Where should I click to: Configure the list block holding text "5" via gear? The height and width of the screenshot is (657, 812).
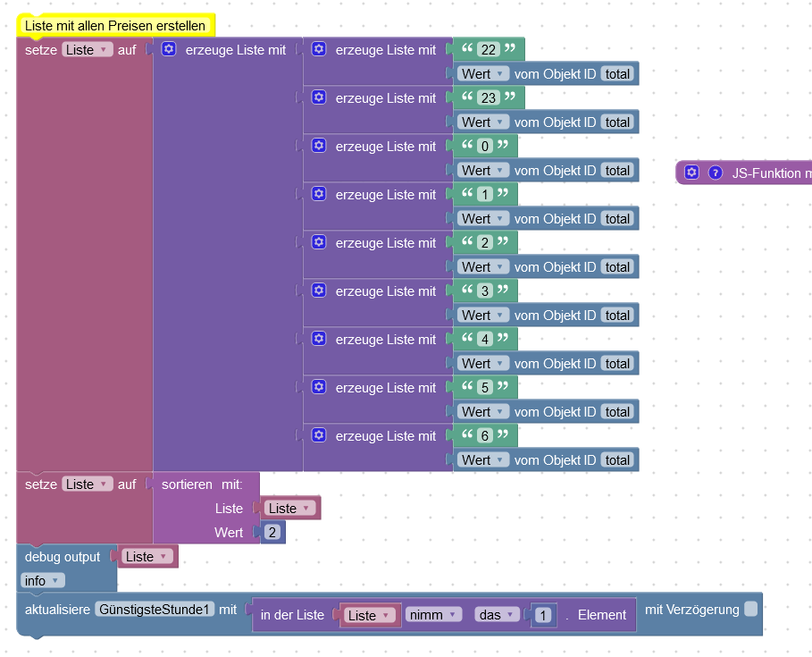coord(319,386)
